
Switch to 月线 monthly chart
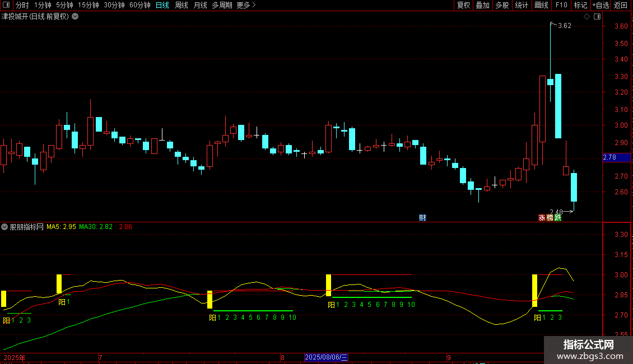[200, 5]
